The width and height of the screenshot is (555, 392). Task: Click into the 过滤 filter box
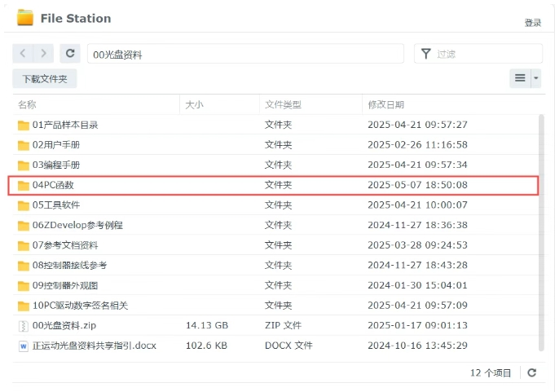click(478, 54)
